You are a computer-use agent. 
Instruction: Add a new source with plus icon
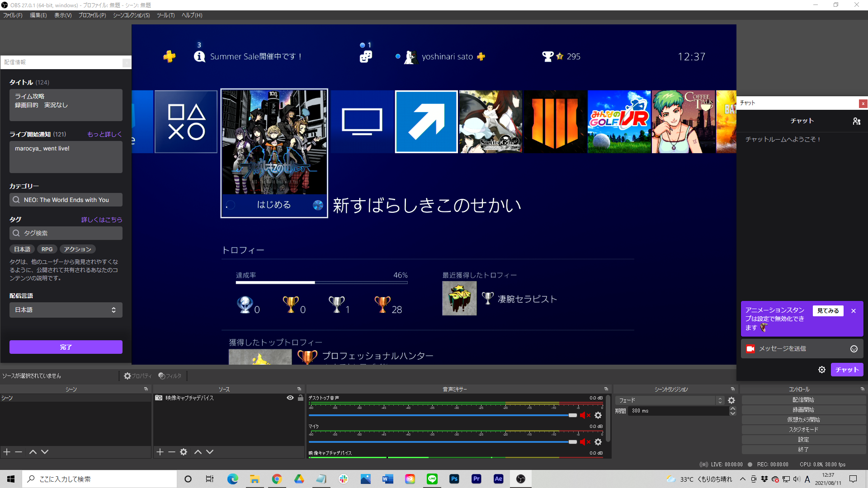click(160, 452)
